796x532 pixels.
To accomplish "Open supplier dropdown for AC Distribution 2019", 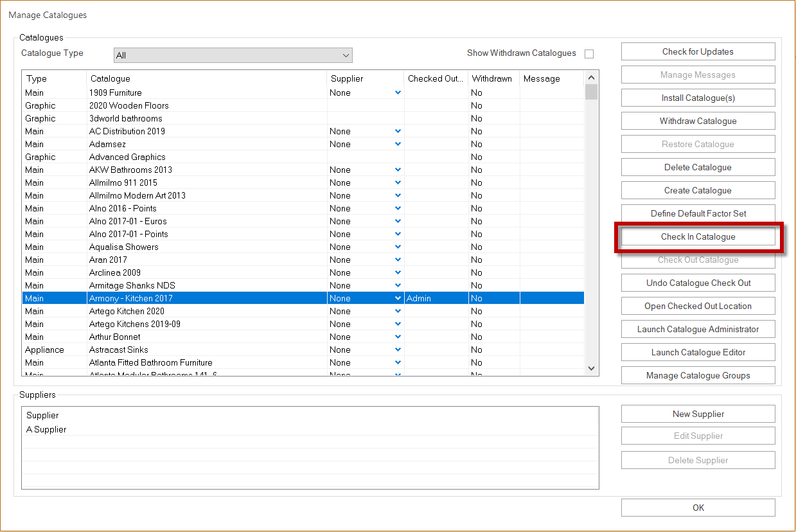I will click(x=398, y=131).
